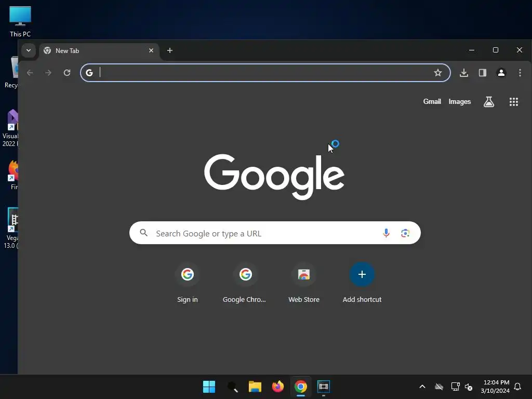
Task: Open the Google Chro... shortcut tile
Action: pos(245,283)
